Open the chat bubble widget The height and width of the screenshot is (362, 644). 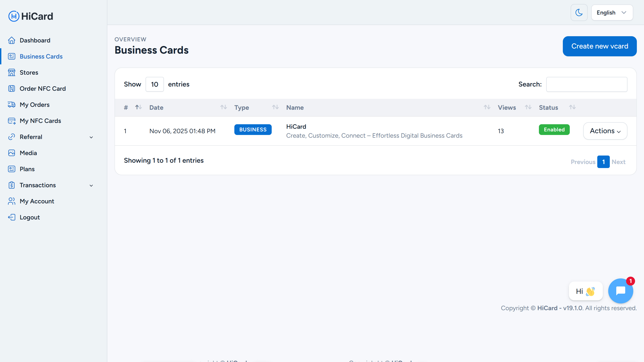(x=621, y=291)
